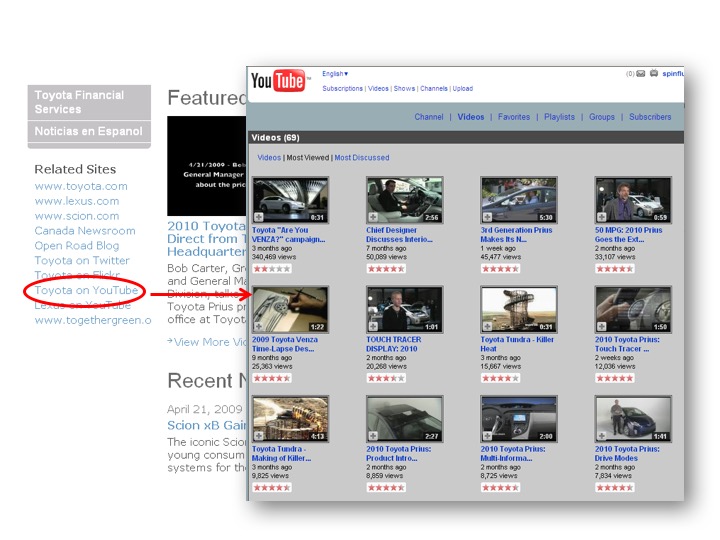Go to the Subscribers tab
The image size is (720, 540).
tap(650, 117)
